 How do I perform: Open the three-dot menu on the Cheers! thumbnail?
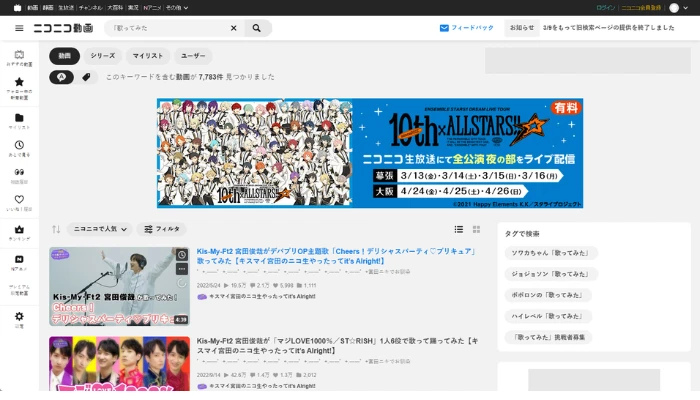182,269
